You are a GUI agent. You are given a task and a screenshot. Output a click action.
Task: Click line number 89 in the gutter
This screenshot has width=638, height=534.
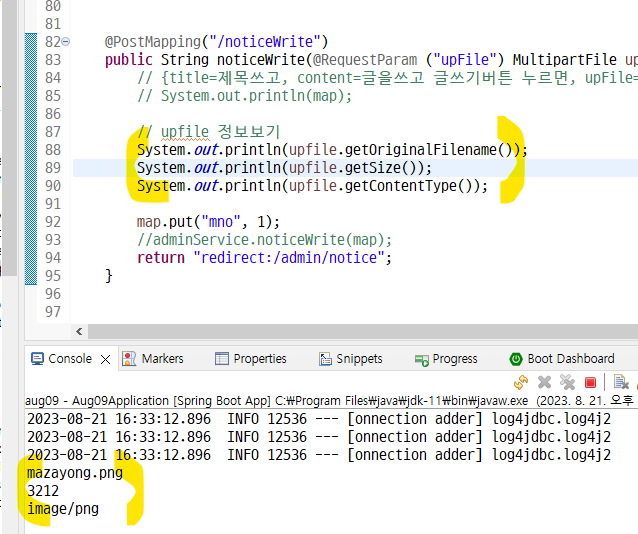(53, 168)
